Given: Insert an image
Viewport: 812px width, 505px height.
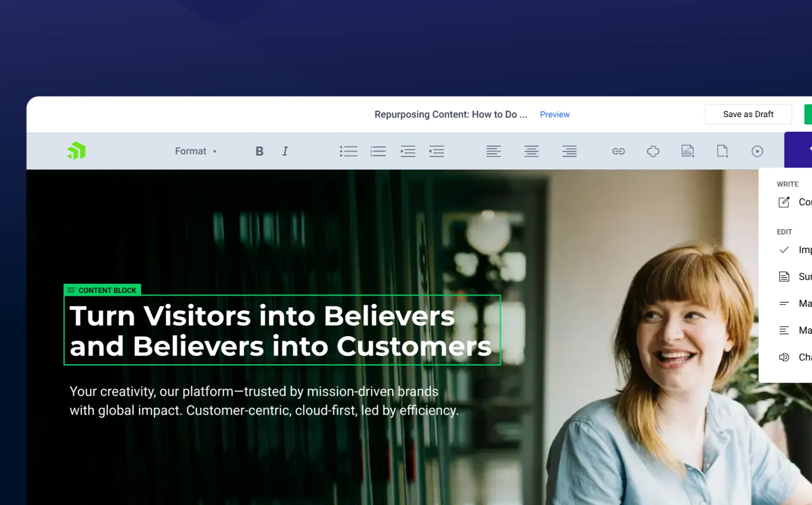Looking at the screenshot, I should [x=688, y=151].
